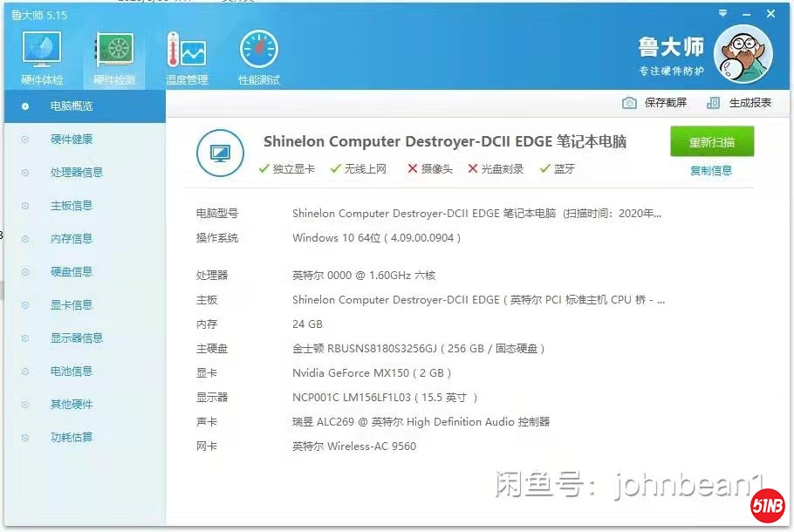Show 硬盘信息 disk details
The width and height of the screenshot is (794, 532).
(72, 272)
